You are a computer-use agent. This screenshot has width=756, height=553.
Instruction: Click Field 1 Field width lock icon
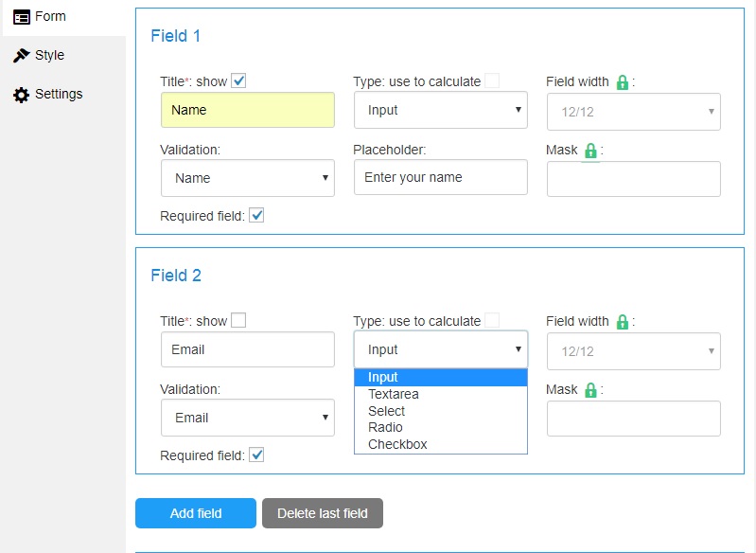point(623,82)
